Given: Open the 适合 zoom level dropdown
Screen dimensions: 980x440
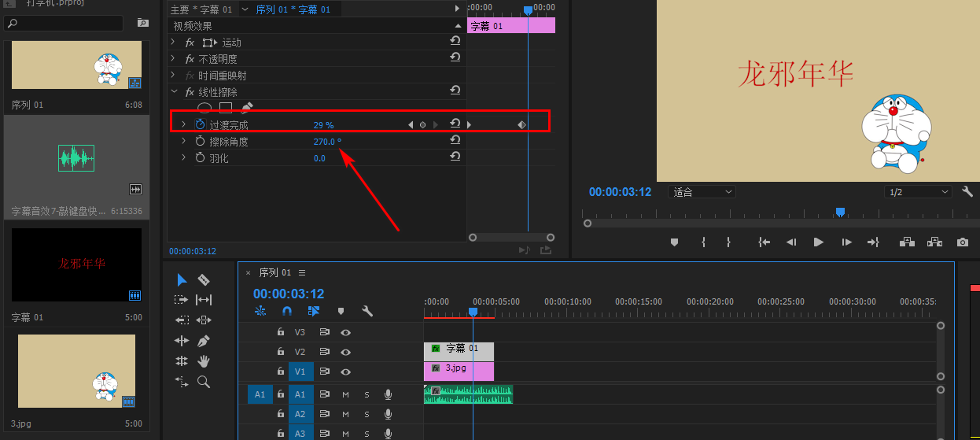Looking at the screenshot, I should [702, 192].
